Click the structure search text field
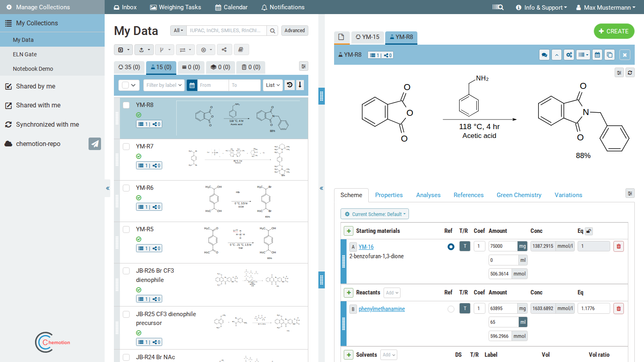644x362 pixels. (227, 31)
